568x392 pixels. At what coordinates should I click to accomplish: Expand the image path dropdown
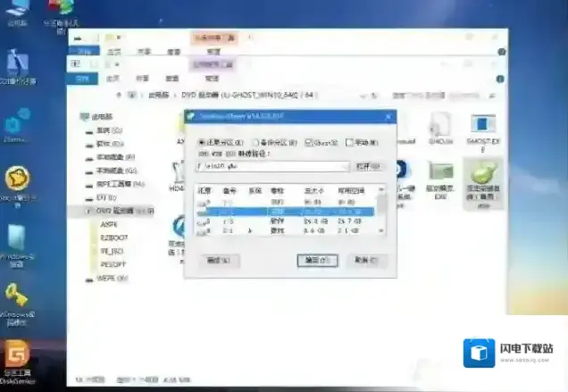(x=345, y=166)
